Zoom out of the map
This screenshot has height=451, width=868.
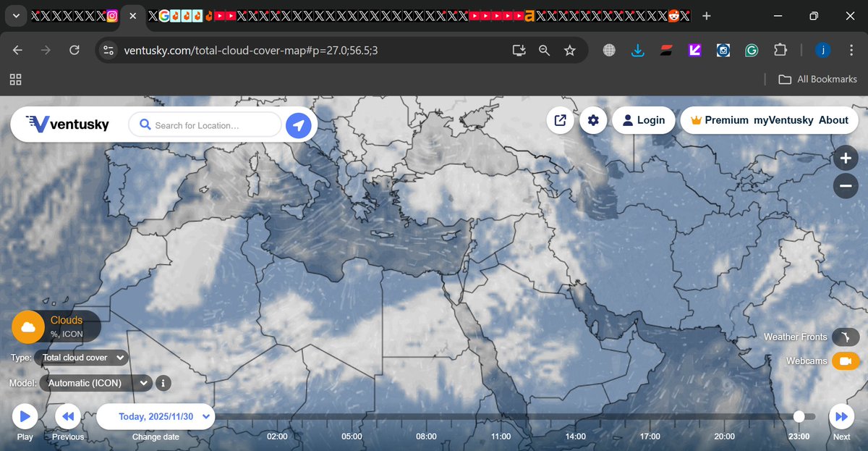(846, 186)
